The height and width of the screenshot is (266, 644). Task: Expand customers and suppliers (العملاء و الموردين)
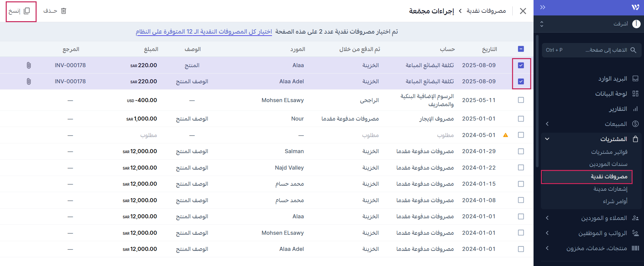(547, 218)
